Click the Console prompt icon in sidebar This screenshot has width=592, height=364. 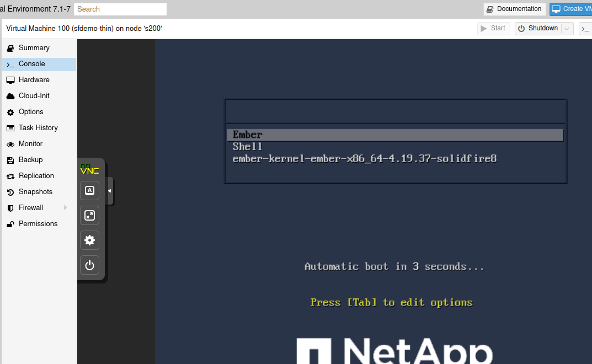(10, 65)
